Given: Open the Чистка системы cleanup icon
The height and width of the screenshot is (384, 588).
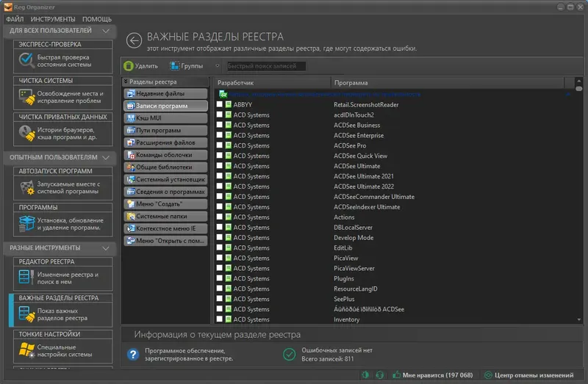Looking at the screenshot, I should [26, 97].
